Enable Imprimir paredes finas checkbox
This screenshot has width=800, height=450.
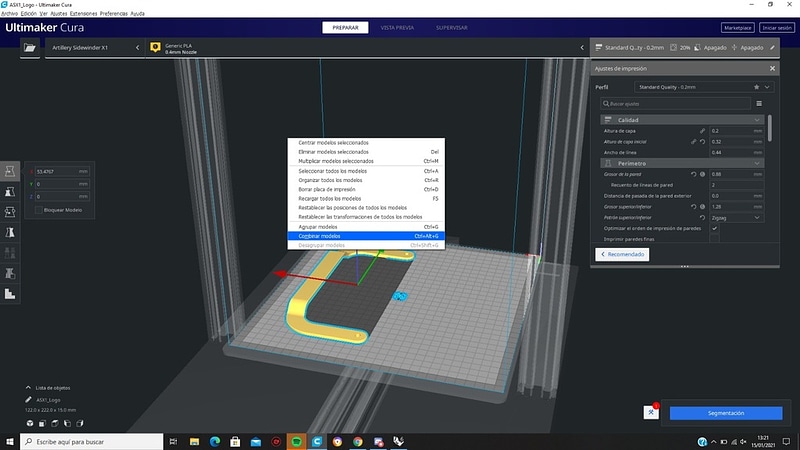714,239
